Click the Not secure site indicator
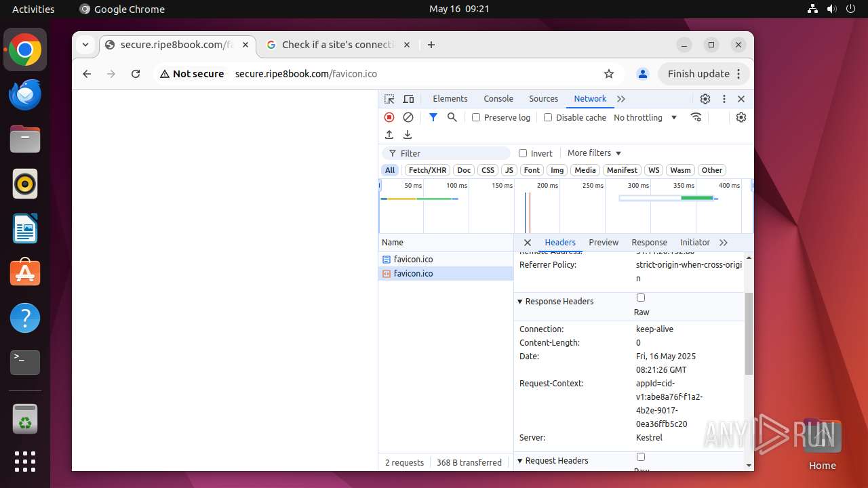This screenshot has width=868, height=488. click(x=192, y=74)
